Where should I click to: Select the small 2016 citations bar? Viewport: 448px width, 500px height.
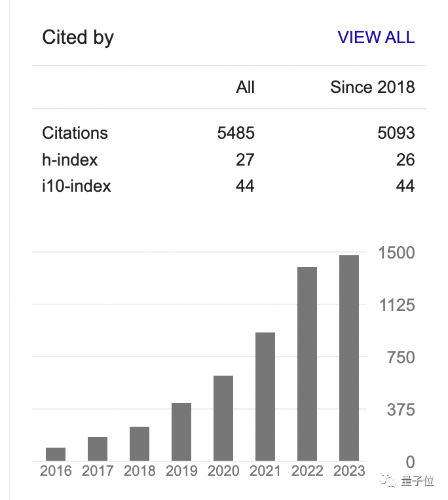point(56,454)
